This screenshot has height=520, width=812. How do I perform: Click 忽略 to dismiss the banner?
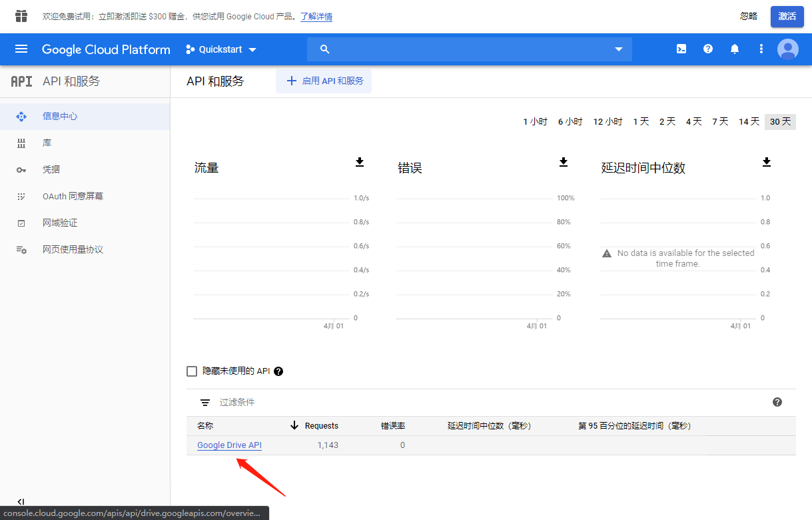749,16
